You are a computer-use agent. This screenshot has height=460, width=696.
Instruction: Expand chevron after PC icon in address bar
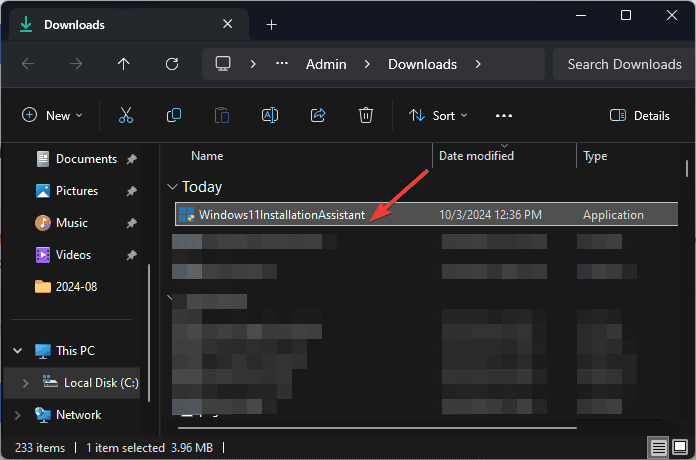point(253,64)
